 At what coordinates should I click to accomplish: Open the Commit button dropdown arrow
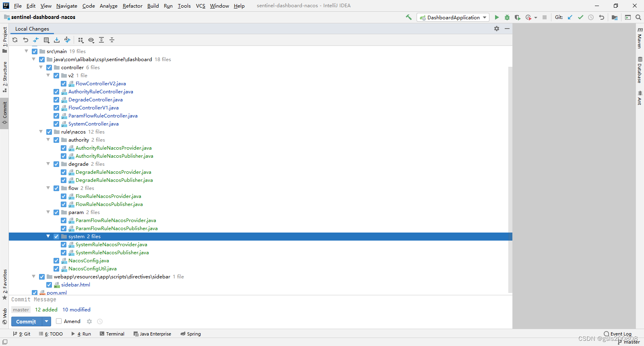point(47,321)
